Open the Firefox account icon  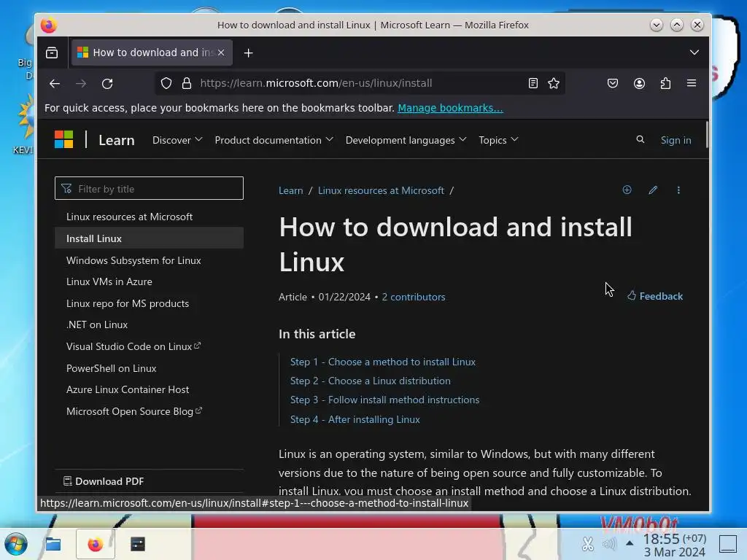point(639,83)
